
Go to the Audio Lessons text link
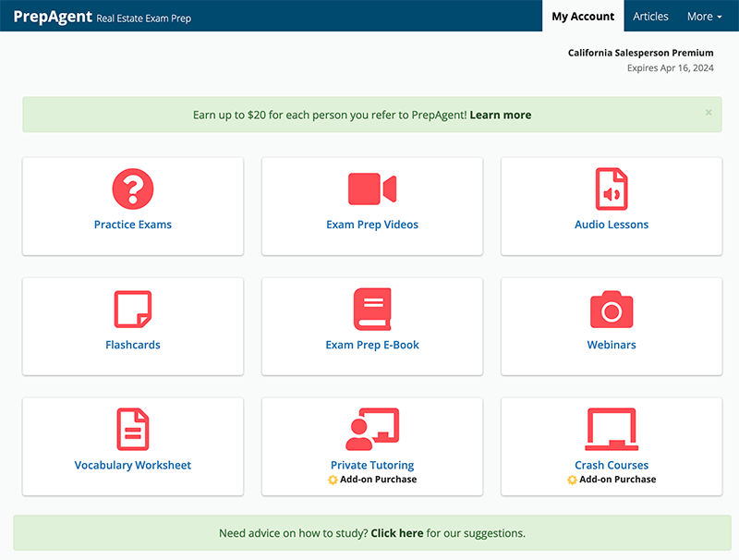[612, 225]
